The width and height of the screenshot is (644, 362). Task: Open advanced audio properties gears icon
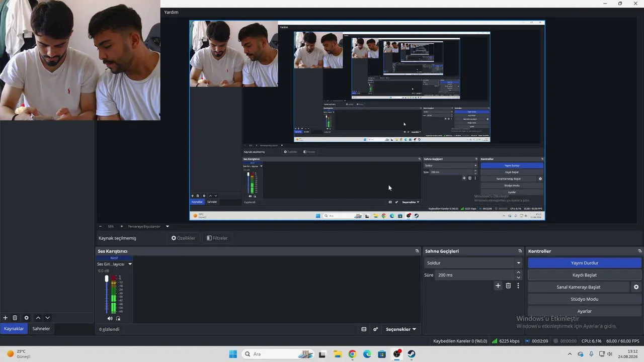tap(375, 329)
